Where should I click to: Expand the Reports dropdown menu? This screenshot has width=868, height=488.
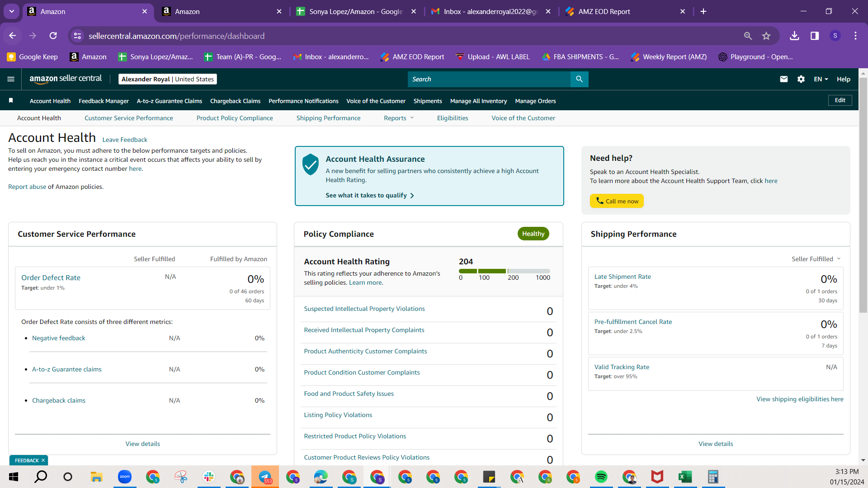click(399, 118)
